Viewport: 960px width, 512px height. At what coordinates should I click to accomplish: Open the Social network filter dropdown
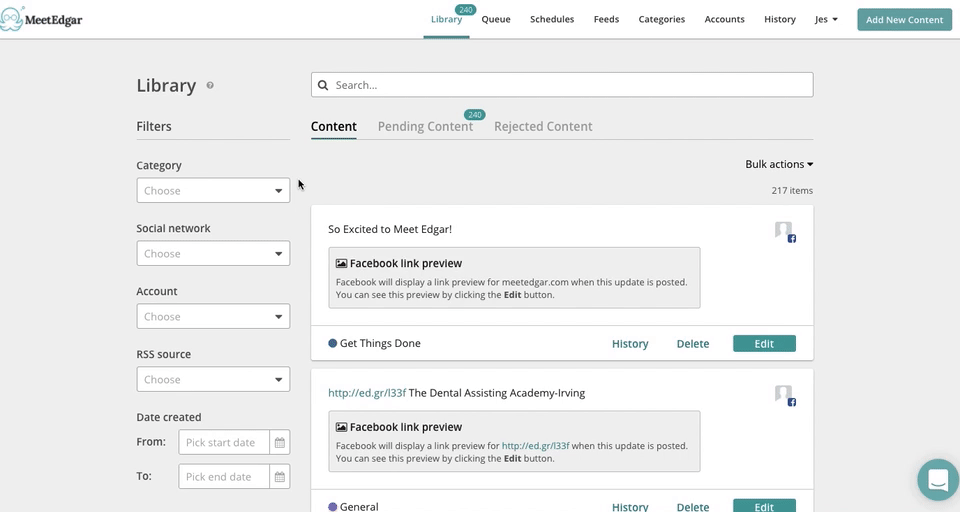(x=213, y=254)
